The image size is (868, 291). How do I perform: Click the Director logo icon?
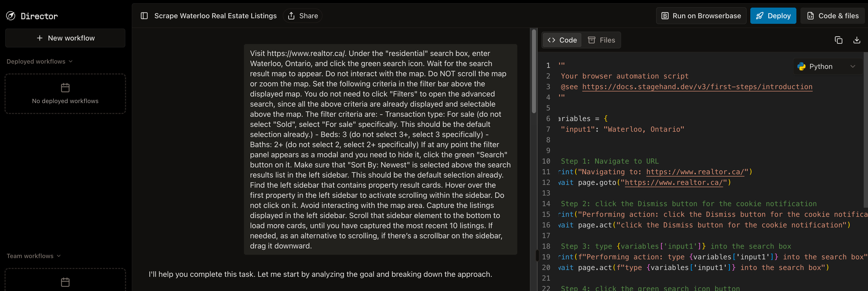click(11, 16)
